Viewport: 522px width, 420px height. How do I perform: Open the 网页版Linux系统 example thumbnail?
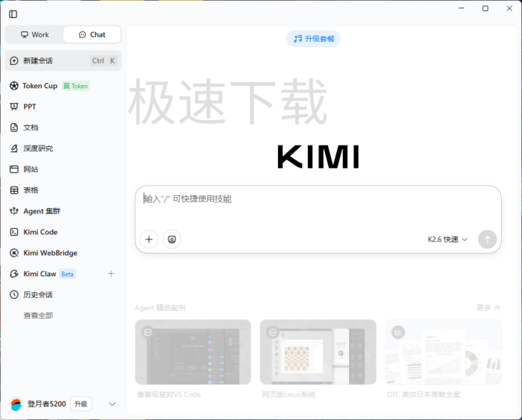point(318,352)
